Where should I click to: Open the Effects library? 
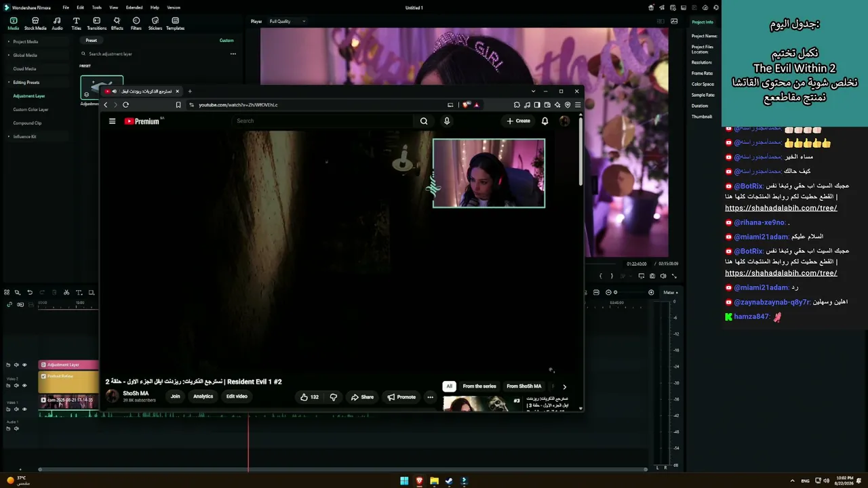pos(117,24)
